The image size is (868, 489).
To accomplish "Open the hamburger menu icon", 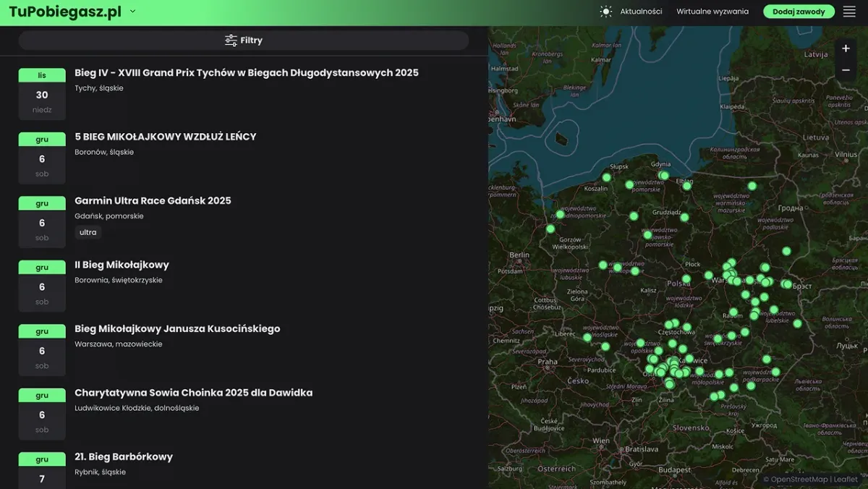I will 849,12.
